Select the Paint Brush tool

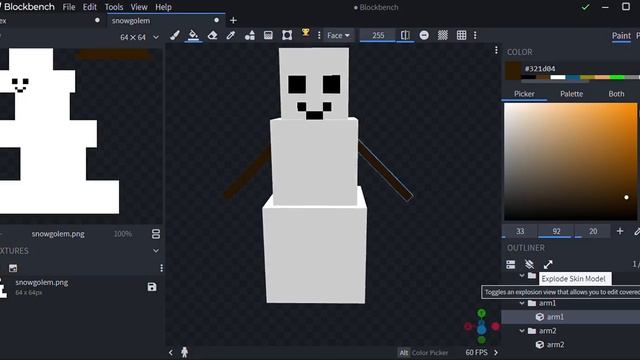click(x=175, y=35)
